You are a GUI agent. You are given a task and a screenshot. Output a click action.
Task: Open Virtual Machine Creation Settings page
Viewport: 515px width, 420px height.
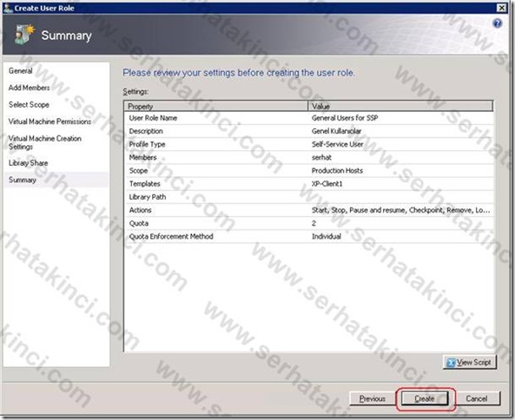(44, 142)
